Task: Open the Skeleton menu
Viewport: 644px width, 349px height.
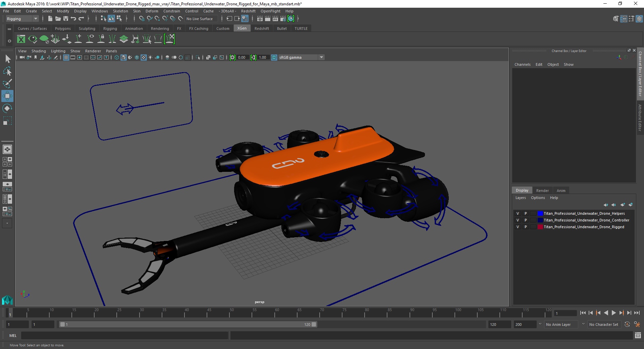Action: 120,11
